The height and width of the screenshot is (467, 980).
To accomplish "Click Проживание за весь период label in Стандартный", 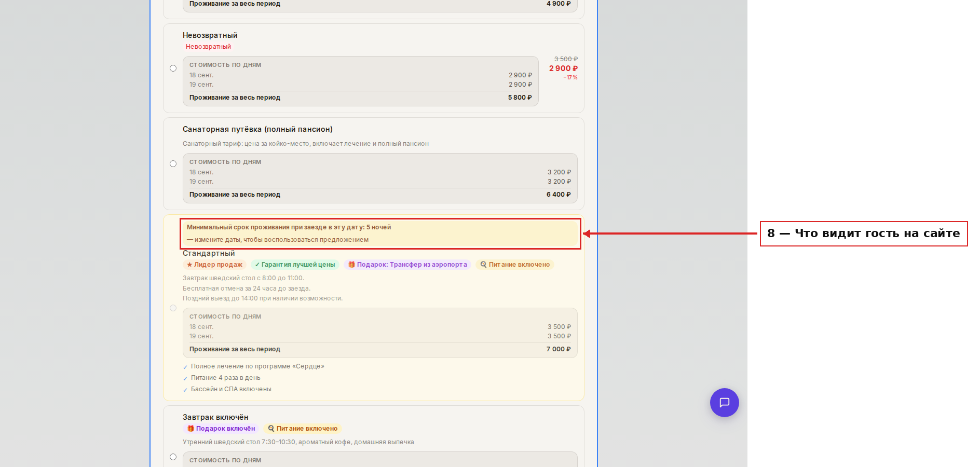I will coord(235,349).
